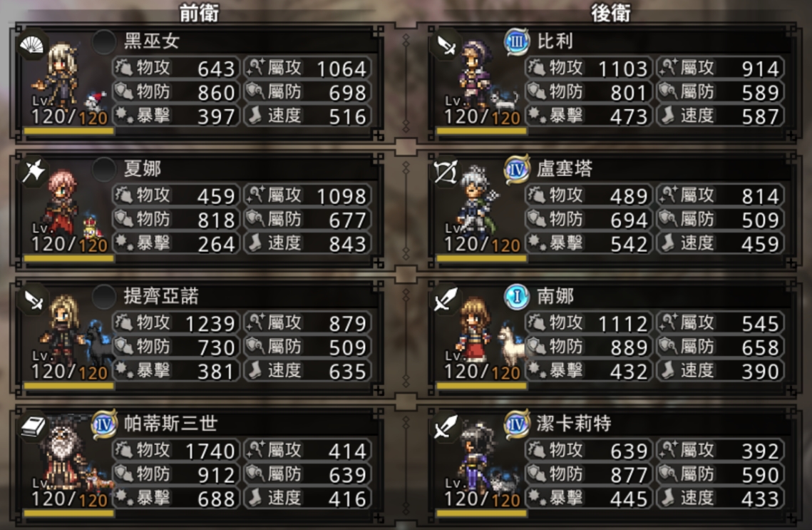Click the tome weapon icon on 帕蒂斯三世's card

[33, 427]
